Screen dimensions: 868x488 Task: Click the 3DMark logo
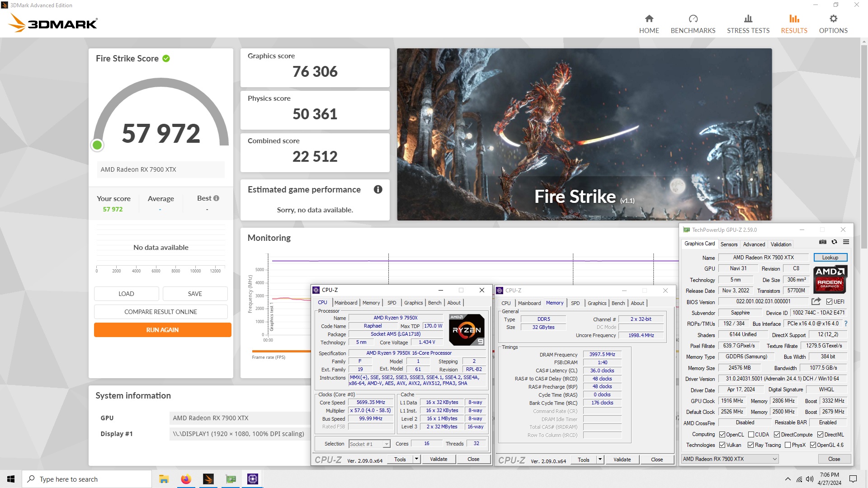(x=53, y=23)
